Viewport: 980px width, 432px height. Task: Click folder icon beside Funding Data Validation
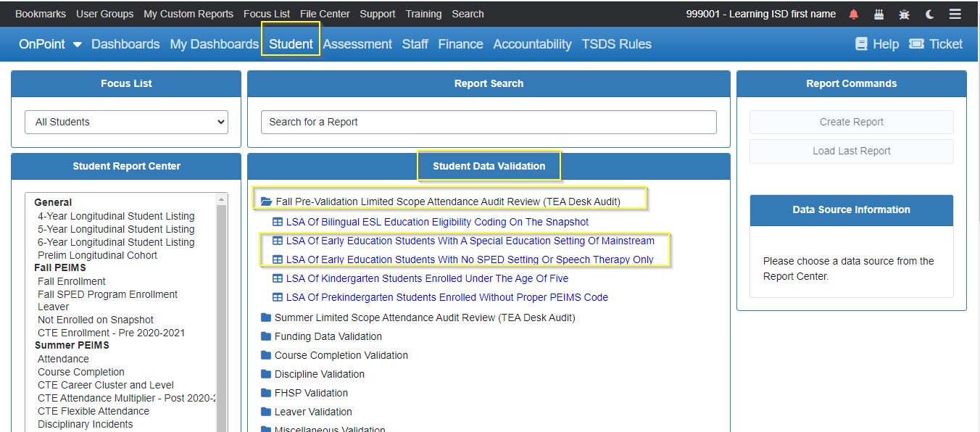click(266, 336)
